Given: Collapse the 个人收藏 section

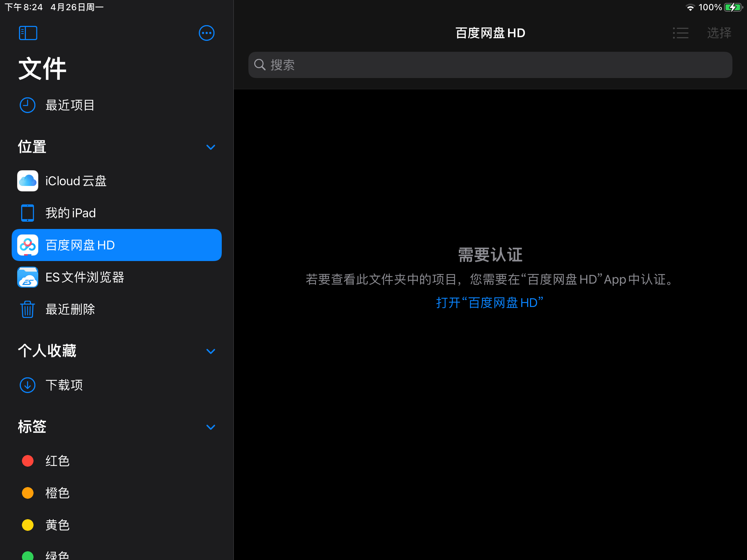Looking at the screenshot, I should coord(210,351).
